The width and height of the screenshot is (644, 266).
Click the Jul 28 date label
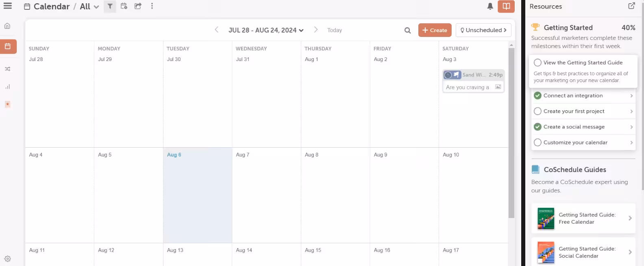point(36,59)
